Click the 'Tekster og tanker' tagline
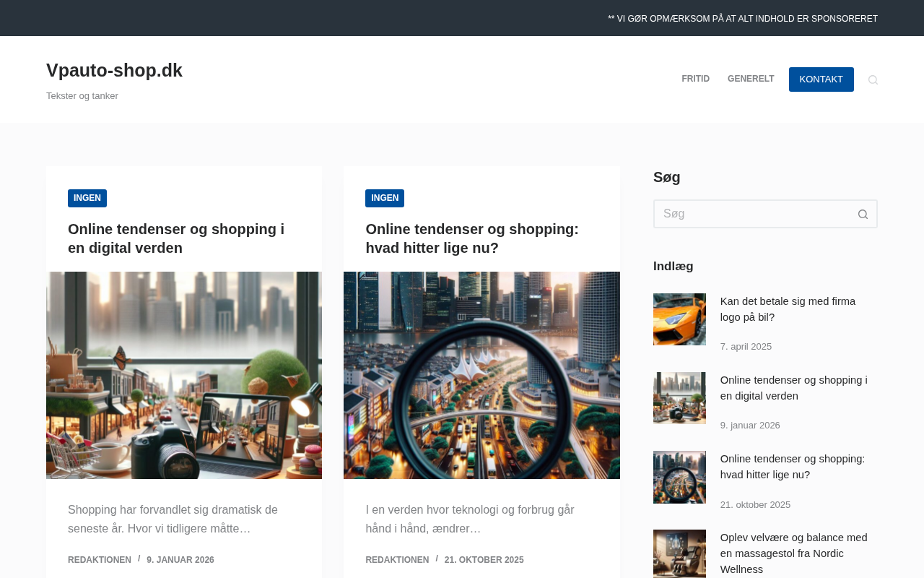This screenshot has width=924, height=578. 82,96
